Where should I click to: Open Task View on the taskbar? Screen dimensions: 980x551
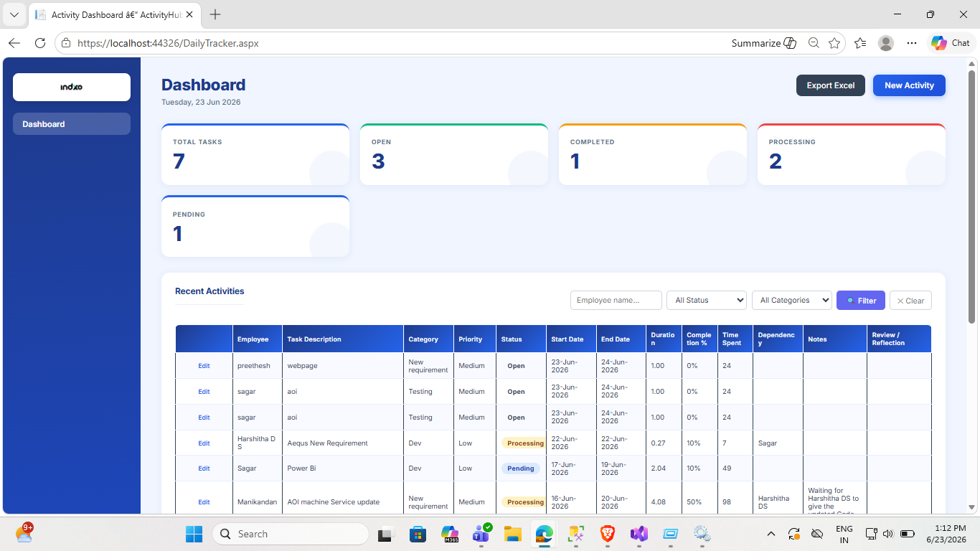387,534
